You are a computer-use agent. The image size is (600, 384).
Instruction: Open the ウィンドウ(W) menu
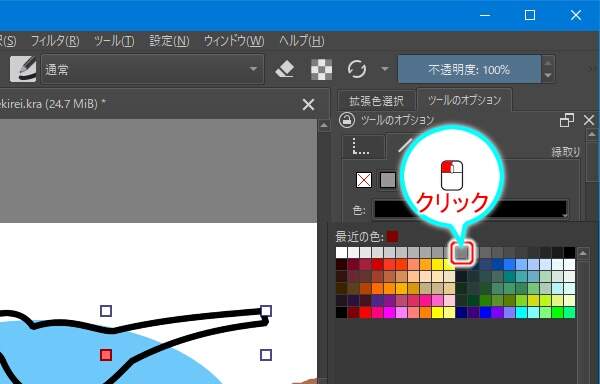pos(234,41)
